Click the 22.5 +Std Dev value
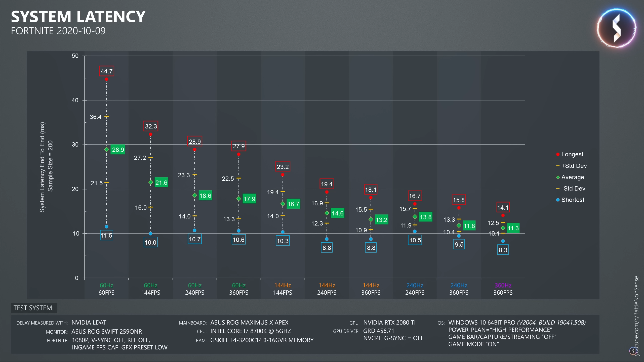 coord(228,179)
